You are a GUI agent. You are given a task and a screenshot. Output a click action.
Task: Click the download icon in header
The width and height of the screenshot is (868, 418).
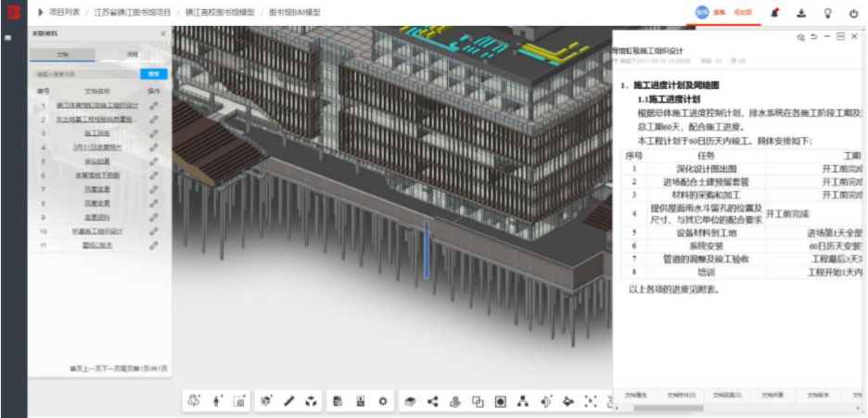[x=801, y=13]
